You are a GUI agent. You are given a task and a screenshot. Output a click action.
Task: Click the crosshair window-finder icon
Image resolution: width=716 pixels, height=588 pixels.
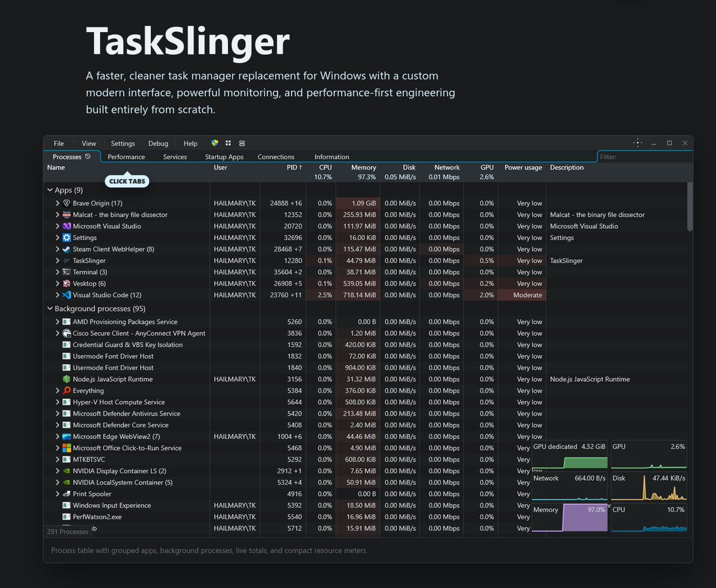637,143
